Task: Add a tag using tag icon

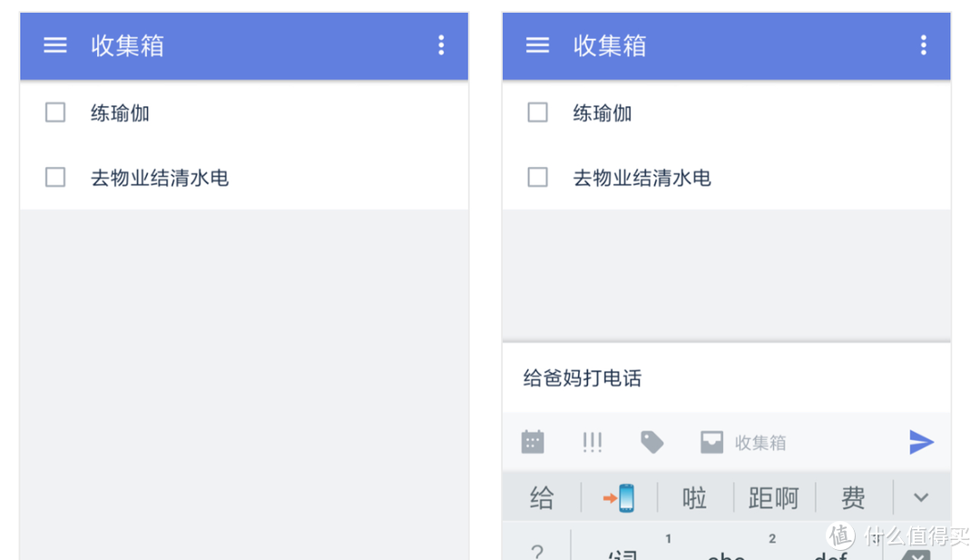Action: click(x=652, y=442)
